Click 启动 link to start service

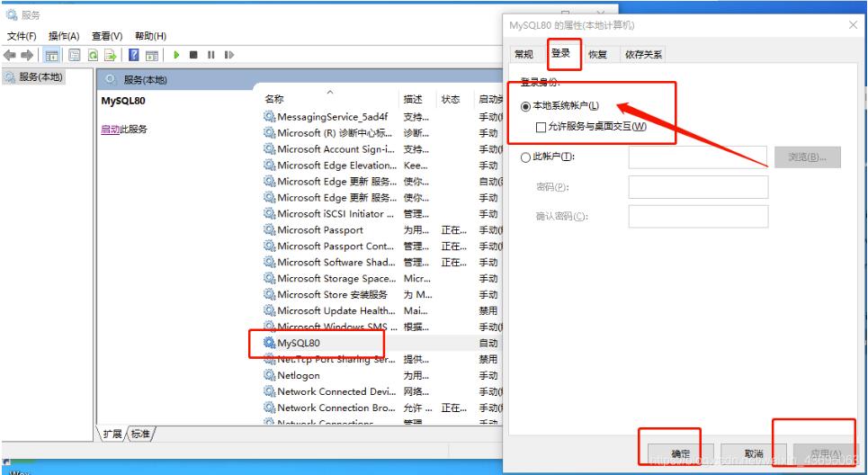tap(110, 130)
